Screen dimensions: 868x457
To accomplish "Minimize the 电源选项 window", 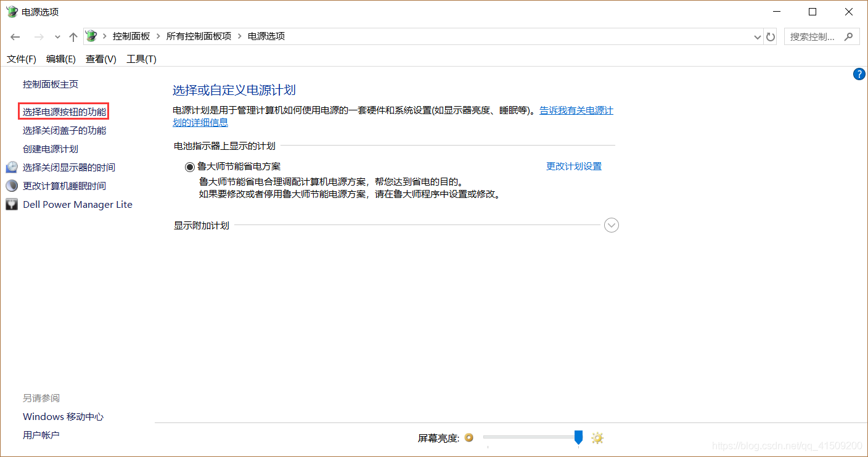I will tap(777, 12).
